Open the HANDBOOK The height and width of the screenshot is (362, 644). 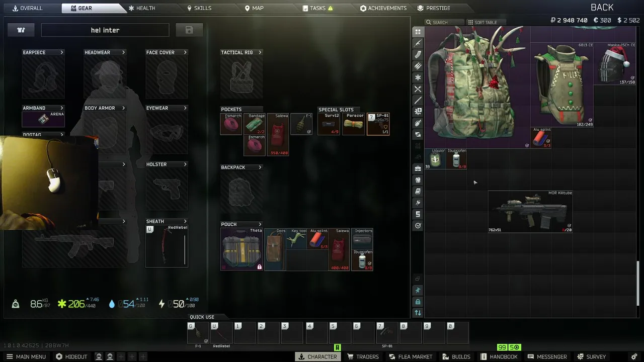pos(499,356)
